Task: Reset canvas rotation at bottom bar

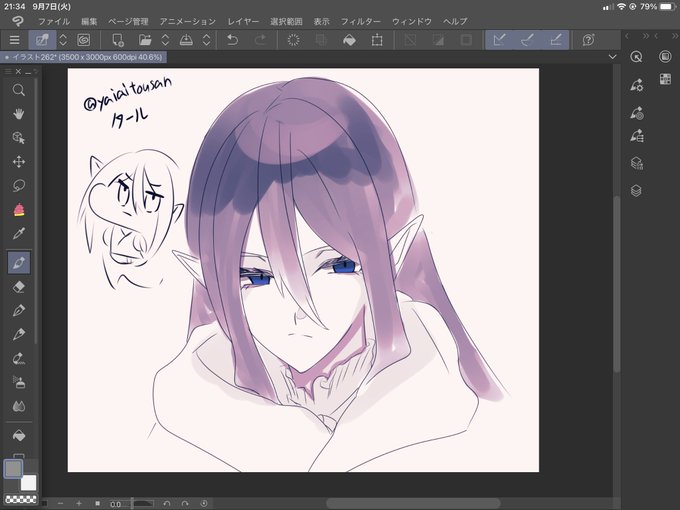Action: click(x=204, y=503)
